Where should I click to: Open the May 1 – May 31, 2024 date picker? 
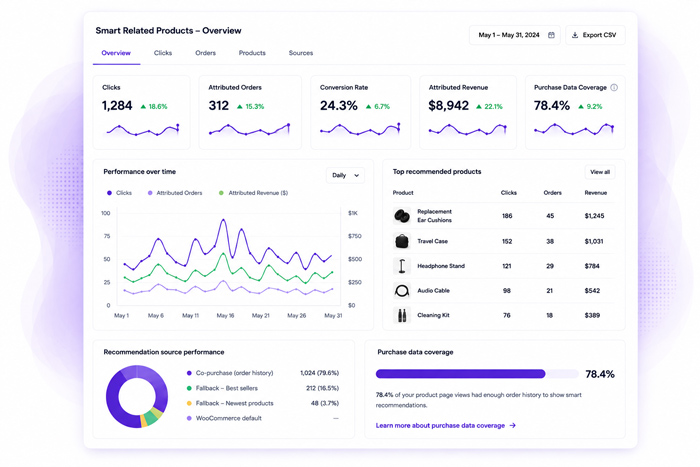[x=514, y=35]
